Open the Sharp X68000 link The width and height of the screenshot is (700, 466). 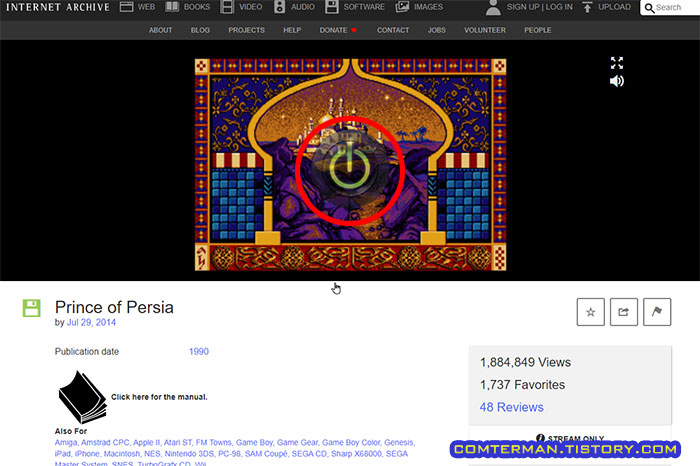click(x=356, y=454)
